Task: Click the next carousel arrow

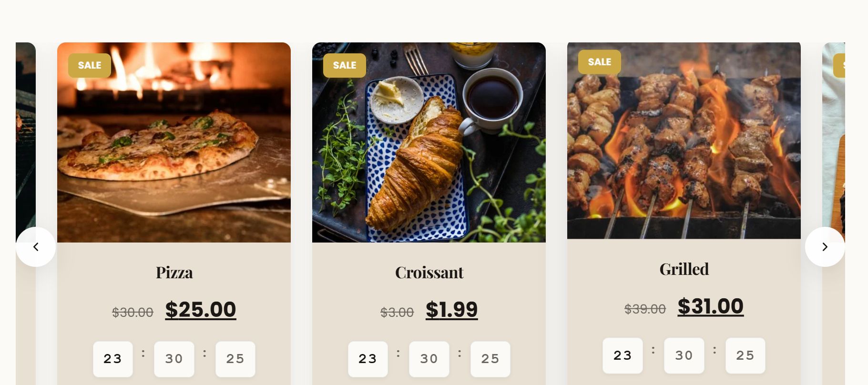Action: 825,247
